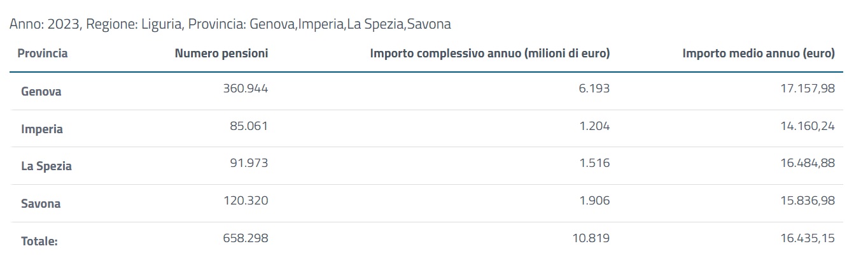868x267 pixels.
Task: Select the Imperia row label
Action: pyautogui.click(x=42, y=129)
